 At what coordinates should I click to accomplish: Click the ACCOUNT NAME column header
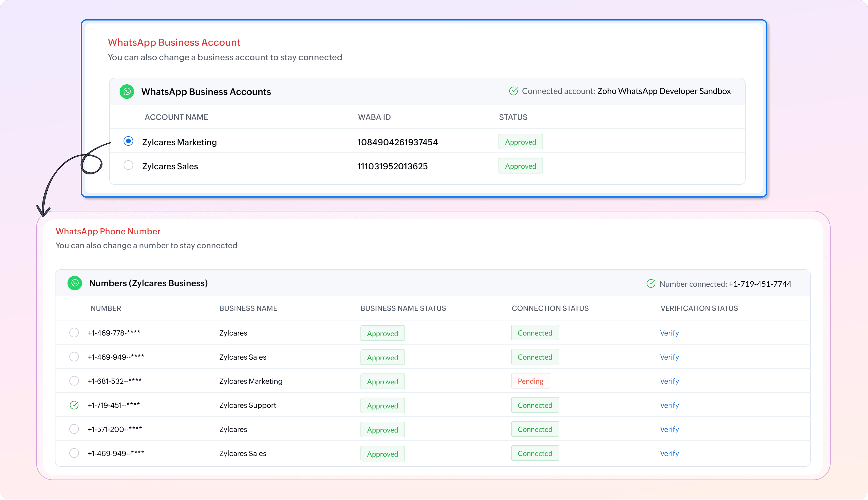coord(176,117)
